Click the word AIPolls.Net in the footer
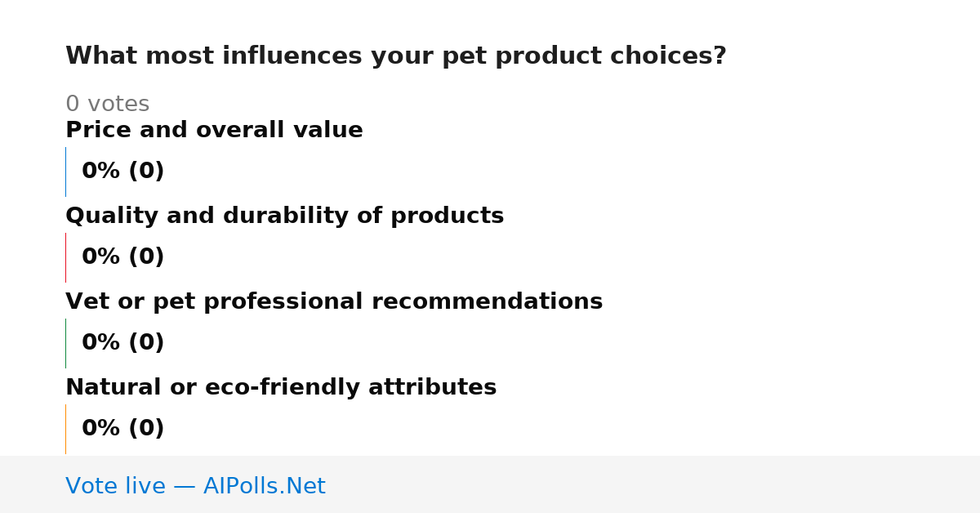The height and width of the screenshot is (513, 980). 264,486
